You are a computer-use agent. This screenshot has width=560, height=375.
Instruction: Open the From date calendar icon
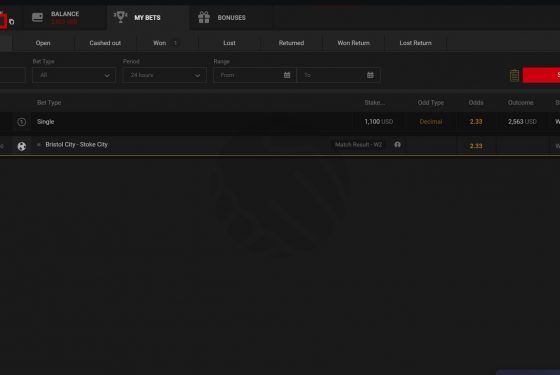click(x=287, y=75)
